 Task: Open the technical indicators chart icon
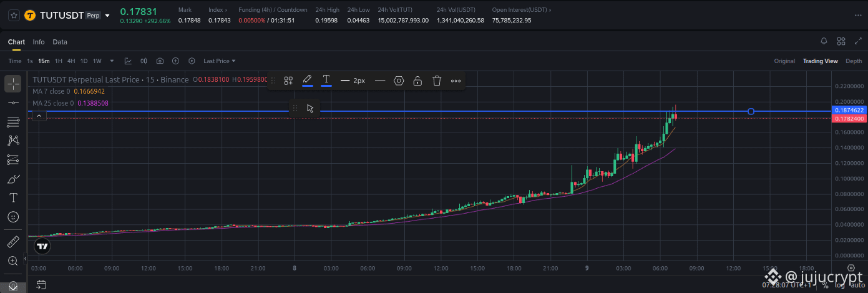click(x=128, y=61)
